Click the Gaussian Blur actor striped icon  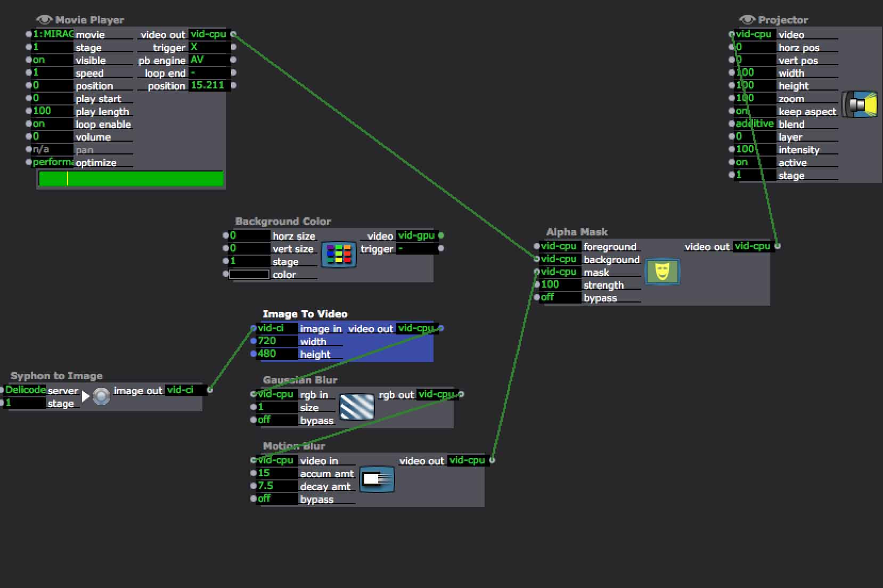(356, 407)
